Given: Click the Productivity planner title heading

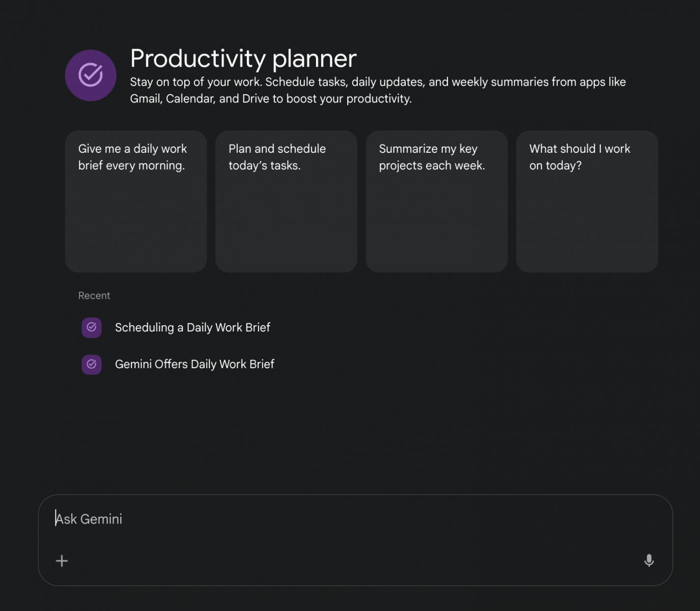Looking at the screenshot, I should tap(243, 59).
